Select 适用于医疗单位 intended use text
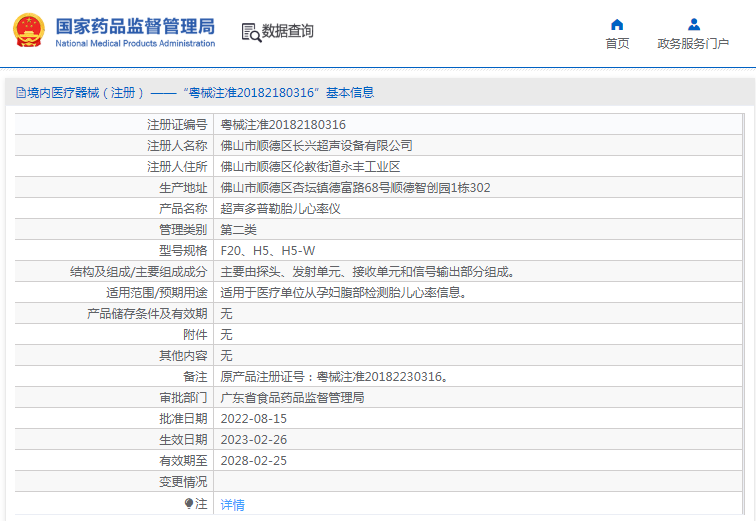Viewport: 756px width, 521px height. click(x=344, y=293)
